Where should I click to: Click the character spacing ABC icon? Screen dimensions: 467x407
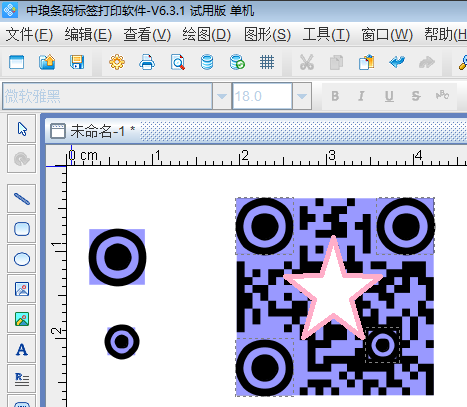[442, 95]
